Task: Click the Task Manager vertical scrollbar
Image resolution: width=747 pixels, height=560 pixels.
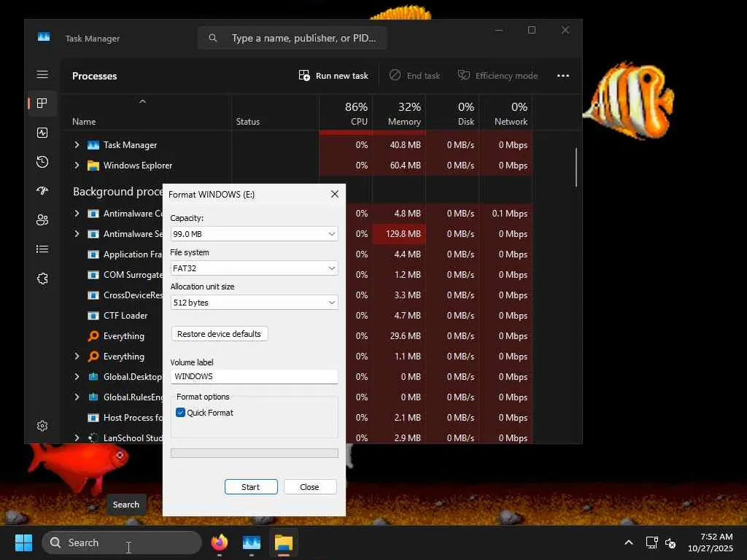Action: [x=576, y=167]
